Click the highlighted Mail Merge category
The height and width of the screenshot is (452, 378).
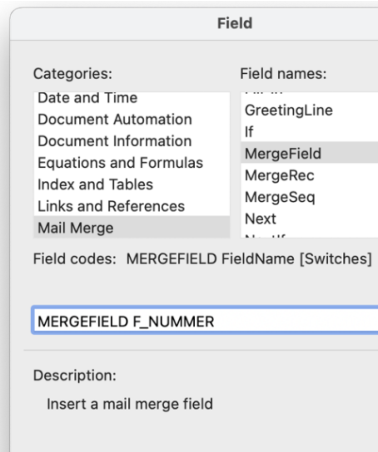coord(132,227)
